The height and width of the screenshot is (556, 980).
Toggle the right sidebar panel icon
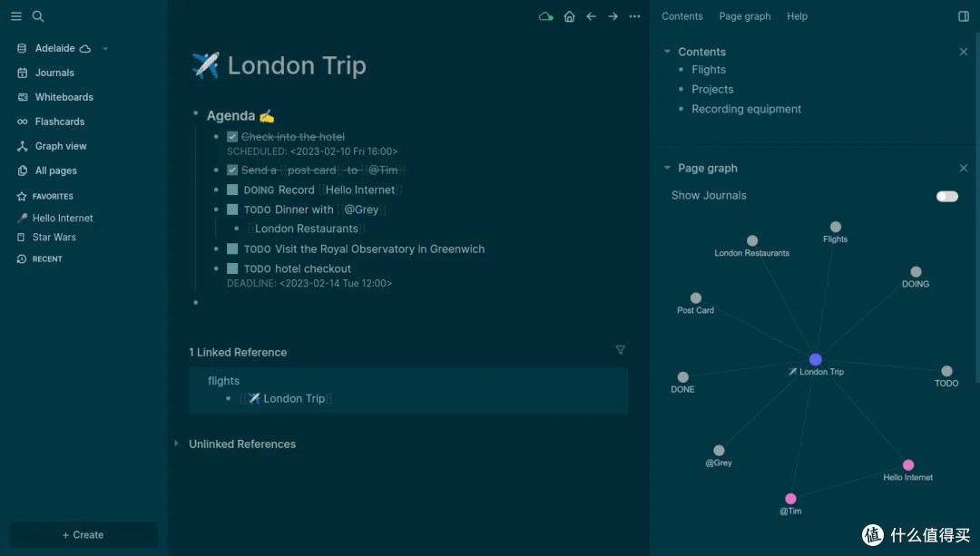(964, 16)
